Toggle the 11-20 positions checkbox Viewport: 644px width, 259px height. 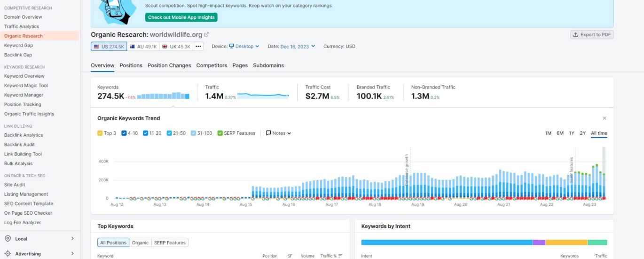(146, 133)
